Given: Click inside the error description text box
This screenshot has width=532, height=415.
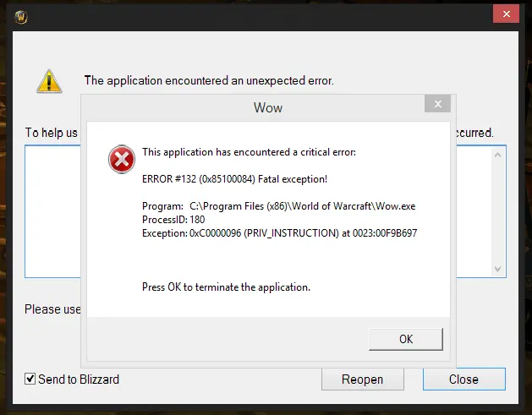Looking at the screenshot, I should [52, 211].
